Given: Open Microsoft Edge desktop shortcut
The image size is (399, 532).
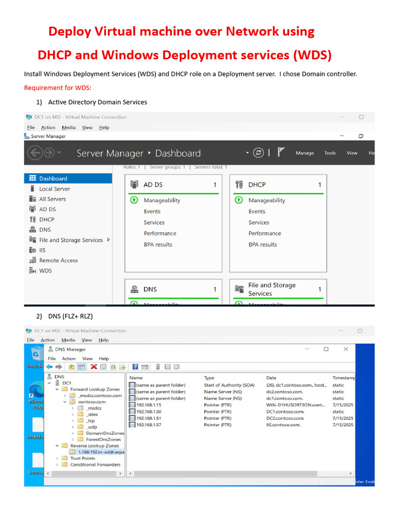Looking at the screenshot, I should (x=36, y=395).
